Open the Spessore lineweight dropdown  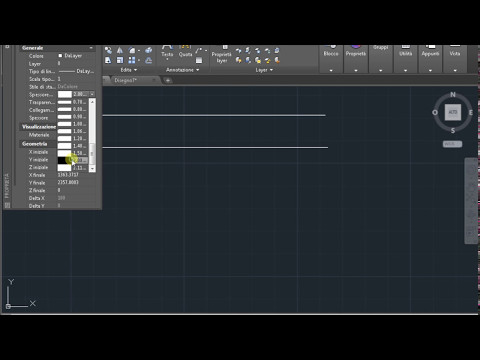[92, 94]
